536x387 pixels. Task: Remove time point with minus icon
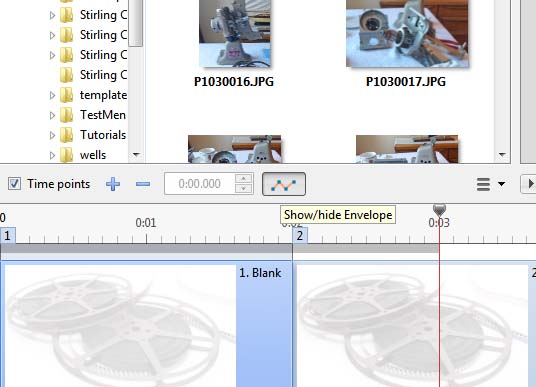click(x=143, y=184)
